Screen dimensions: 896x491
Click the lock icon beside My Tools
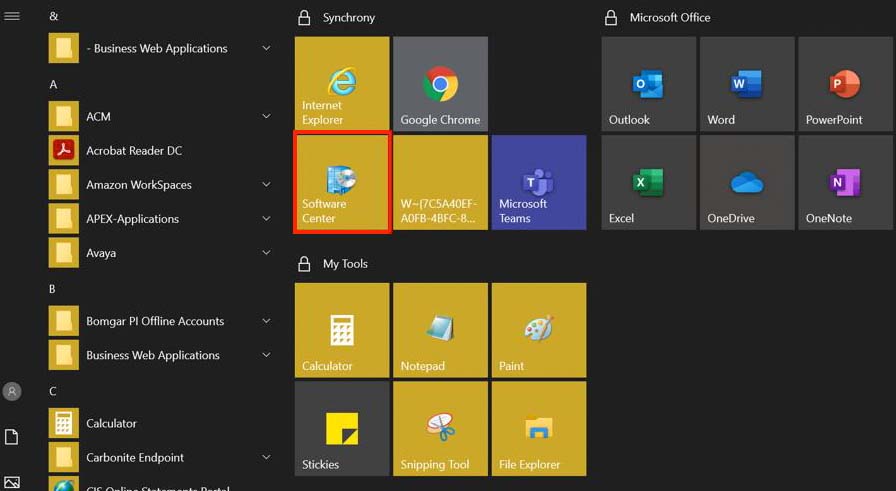304,264
